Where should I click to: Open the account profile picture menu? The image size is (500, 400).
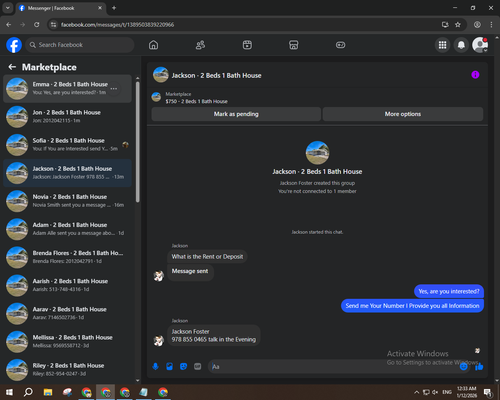pyautogui.click(x=480, y=45)
